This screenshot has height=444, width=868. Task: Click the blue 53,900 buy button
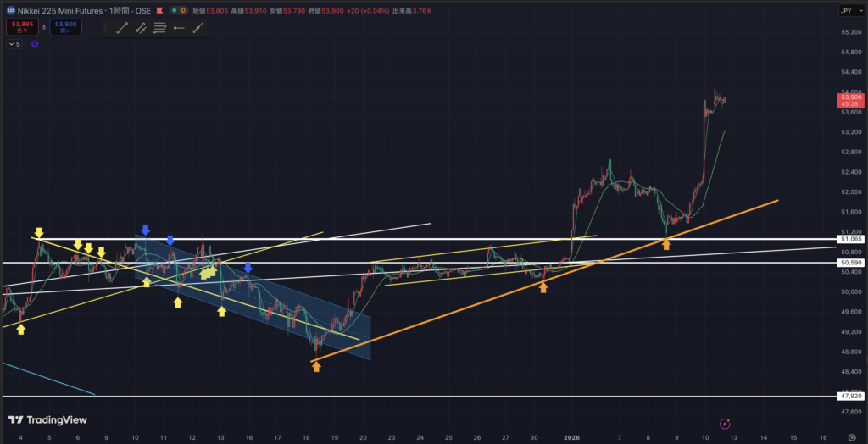tap(65, 27)
